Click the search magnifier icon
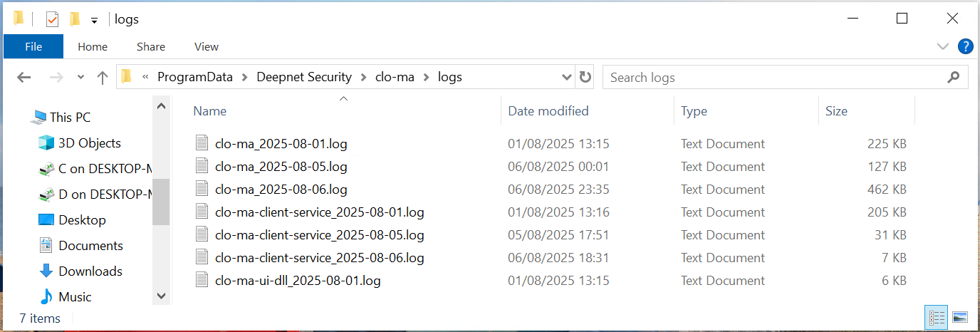Viewport: 980px width, 332px height. [x=953, y=77]
